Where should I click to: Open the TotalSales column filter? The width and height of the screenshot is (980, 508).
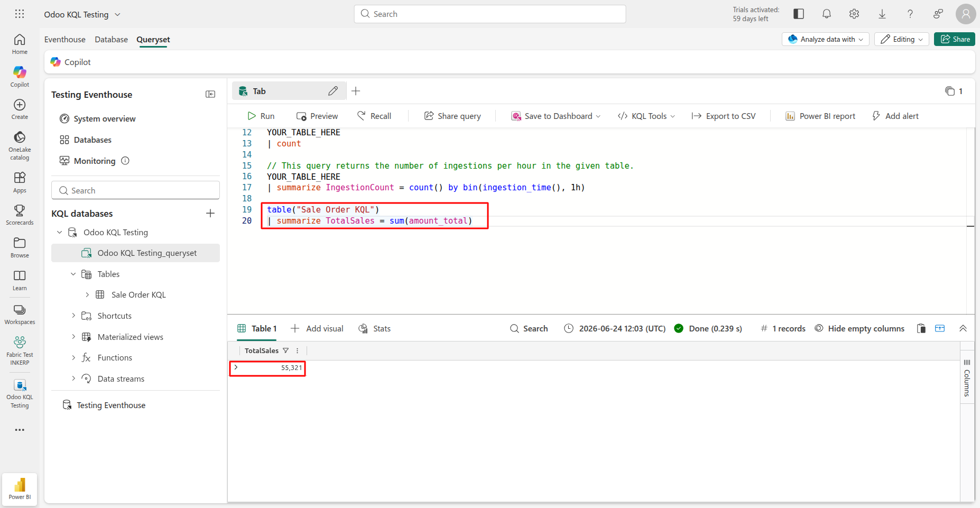coord(286,350)
